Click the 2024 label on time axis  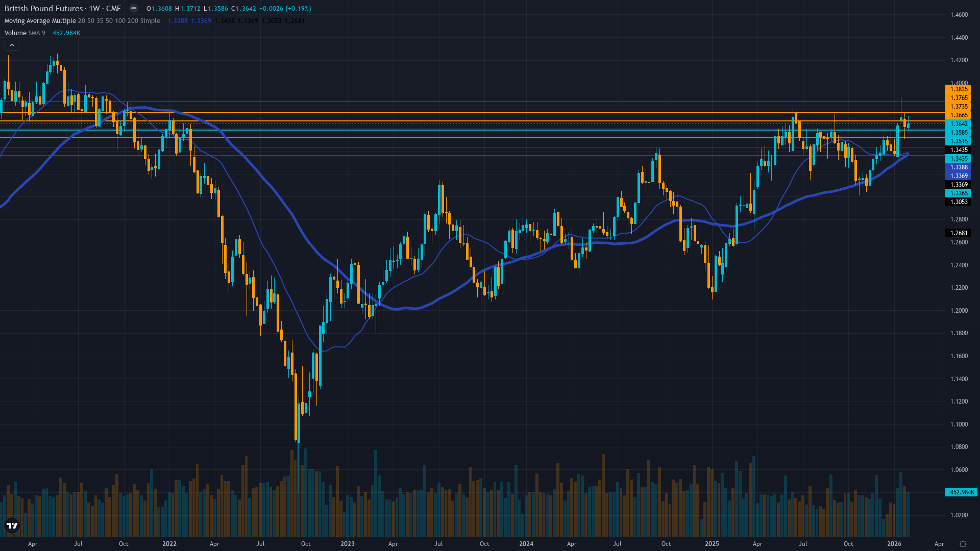pos(526,544)
